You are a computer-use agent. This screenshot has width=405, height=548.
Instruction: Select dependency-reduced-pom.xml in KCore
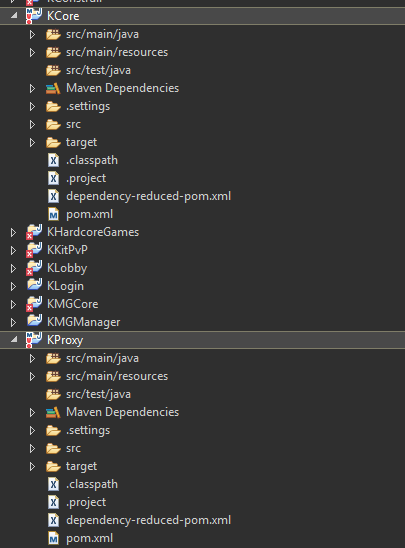149,196
